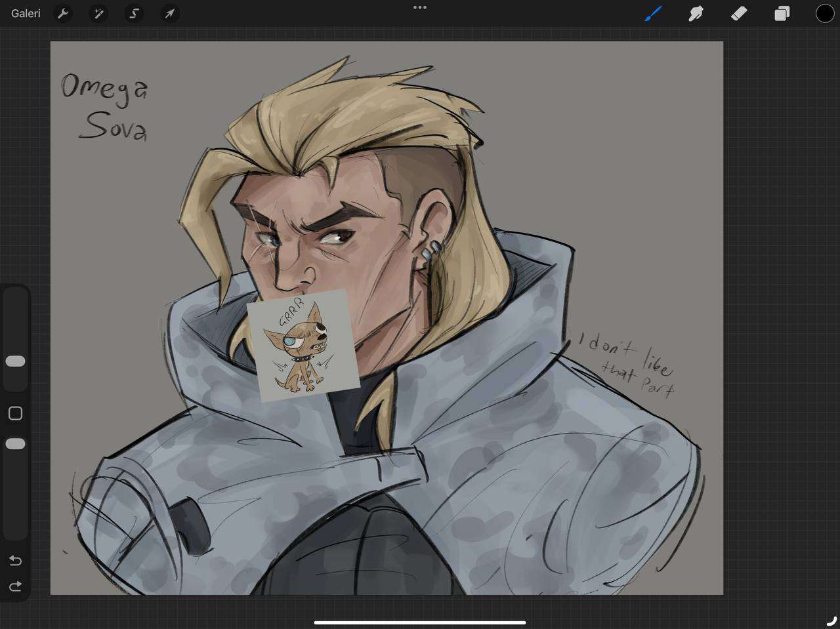Select the Eraser tool
The image size is (840, 629).
click(739, 13)
